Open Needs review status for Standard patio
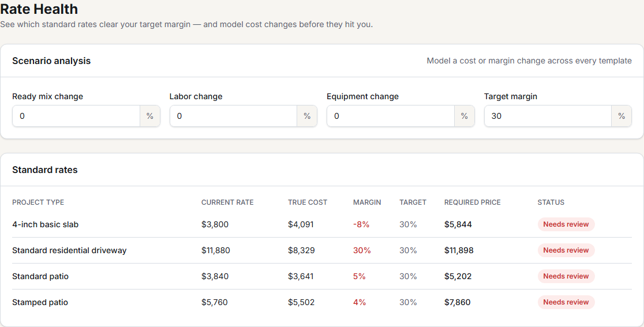 [566, 276]
